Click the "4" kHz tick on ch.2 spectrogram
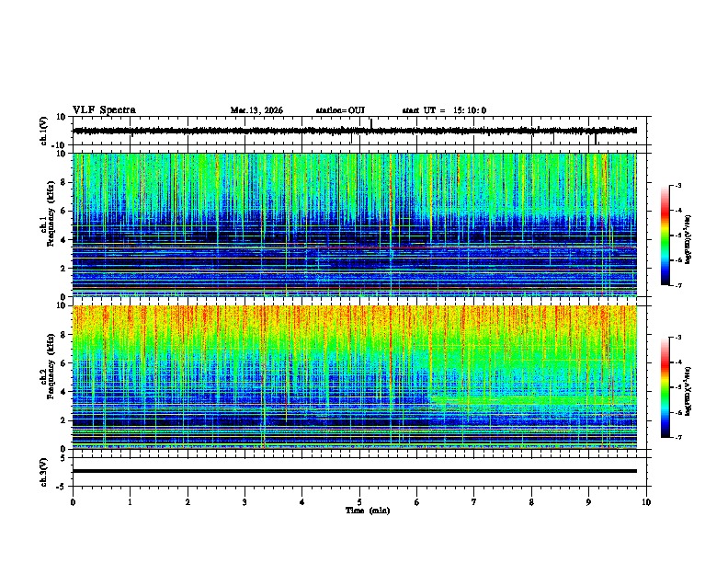Screen dimensions: 728x563 click(64, 392)
